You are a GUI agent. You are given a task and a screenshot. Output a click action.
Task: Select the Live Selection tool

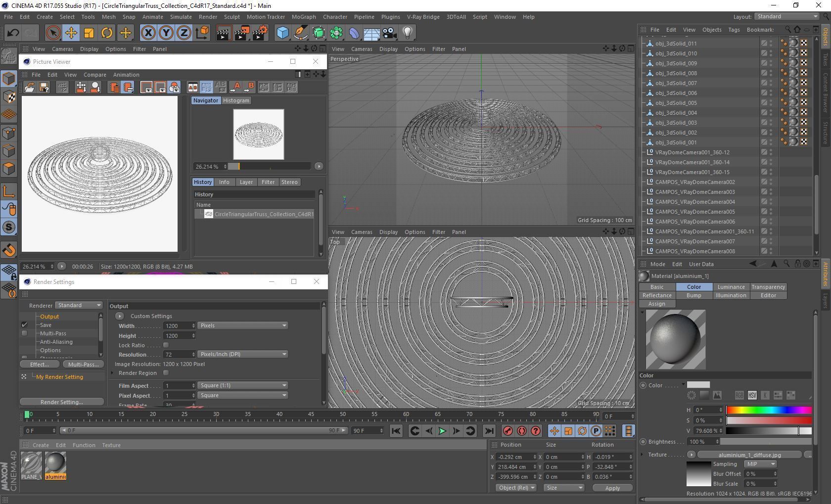[53, 33]
